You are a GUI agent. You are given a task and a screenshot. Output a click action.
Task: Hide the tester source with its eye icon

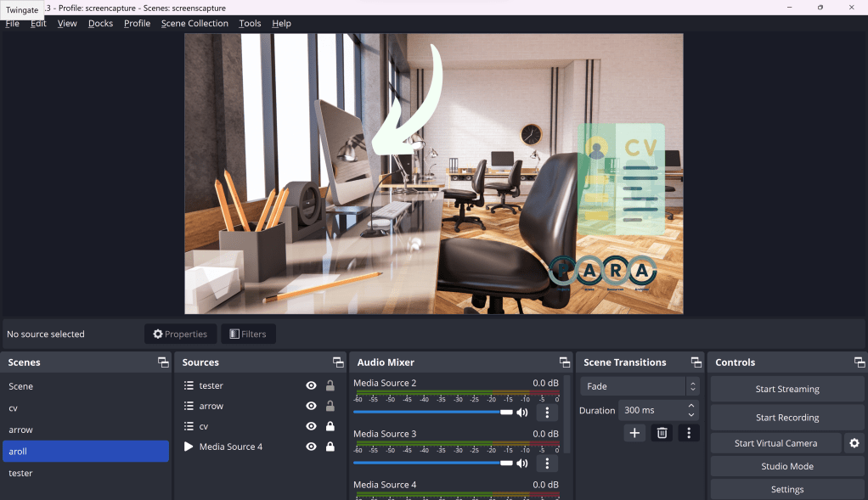point(311,385)
